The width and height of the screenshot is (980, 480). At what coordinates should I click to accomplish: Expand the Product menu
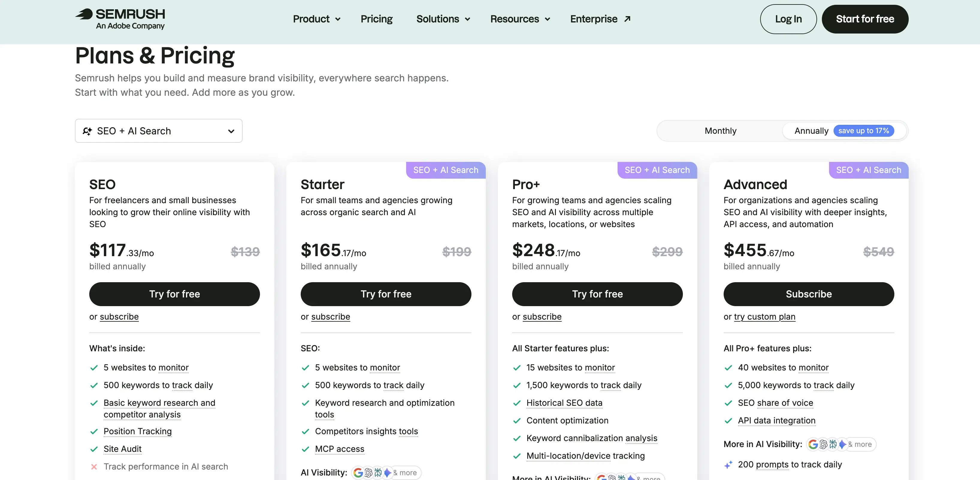click(317, 19)
